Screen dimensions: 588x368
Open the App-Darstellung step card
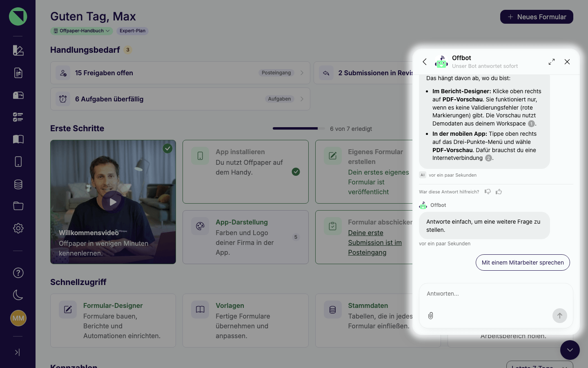(x=245, y=237)
